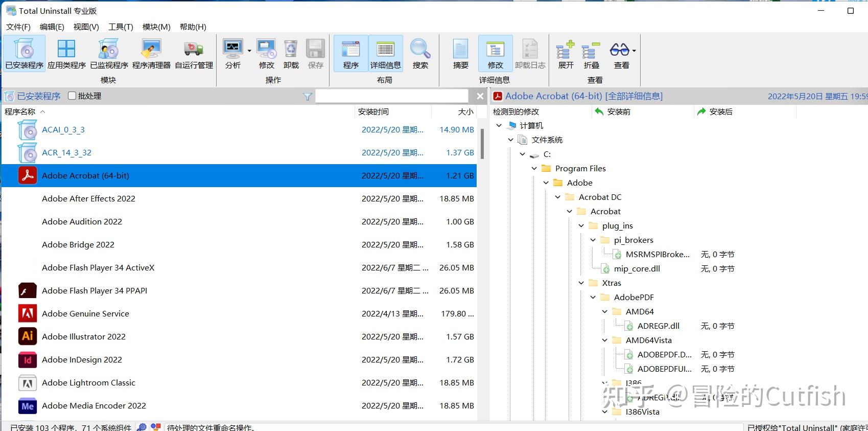Click the filter funnel icon

308,96
